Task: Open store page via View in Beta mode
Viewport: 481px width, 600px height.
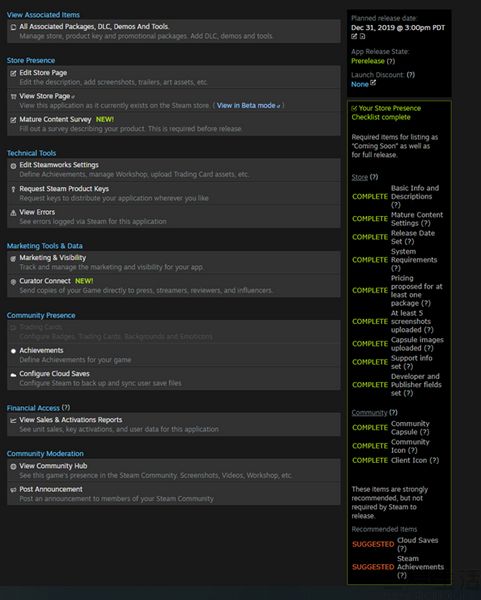Action: 248,105
